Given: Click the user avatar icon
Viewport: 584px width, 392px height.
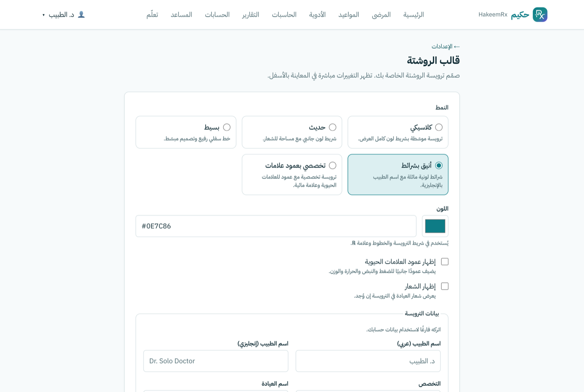Looking at the screenshot, I should pos(81,15).
